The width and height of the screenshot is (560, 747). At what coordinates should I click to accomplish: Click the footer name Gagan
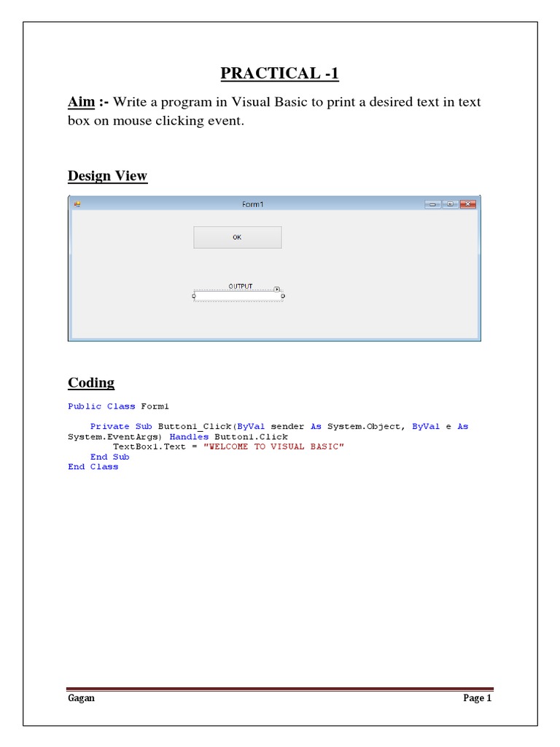pos(81,698)
